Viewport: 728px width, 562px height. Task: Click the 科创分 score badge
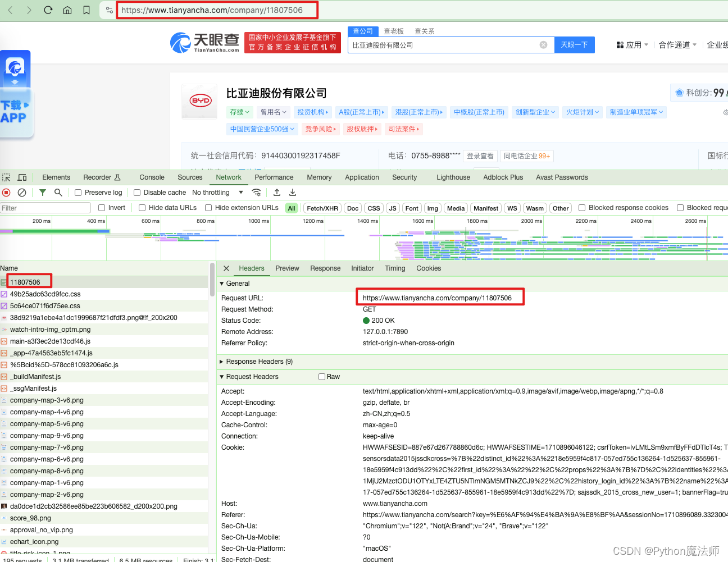tap(701, 93)
